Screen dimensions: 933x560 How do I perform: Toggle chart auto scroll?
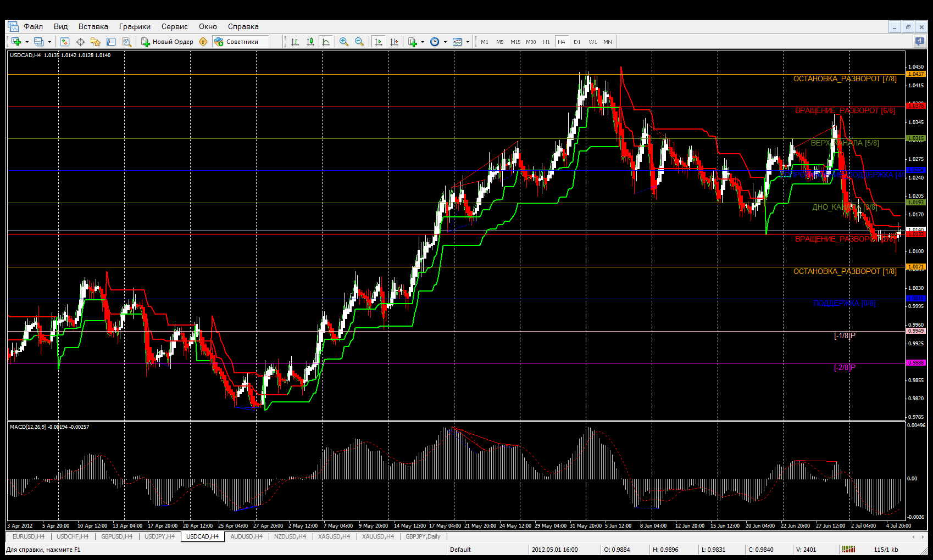click(x=378, y=42)
